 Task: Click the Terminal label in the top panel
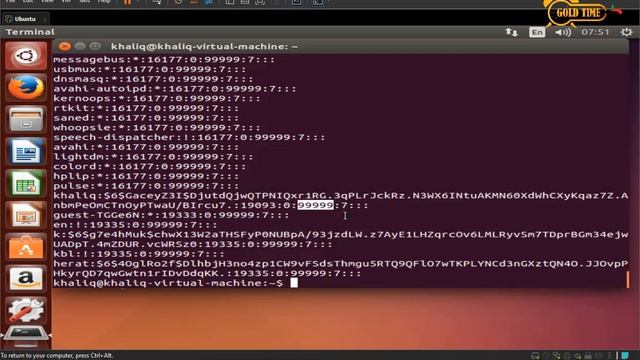(30, 32)
